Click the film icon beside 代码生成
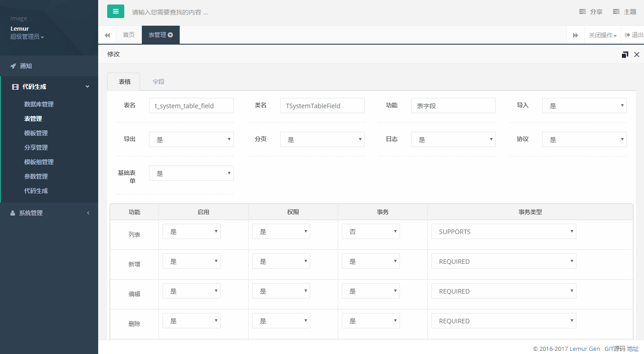Viewport: 644px width, 354px height. click(15, 87)
